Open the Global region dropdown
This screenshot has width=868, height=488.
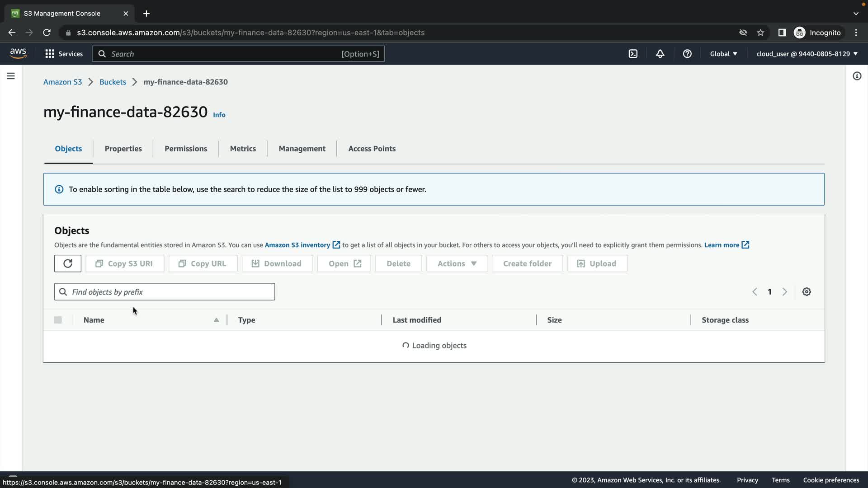coord(723,54)
